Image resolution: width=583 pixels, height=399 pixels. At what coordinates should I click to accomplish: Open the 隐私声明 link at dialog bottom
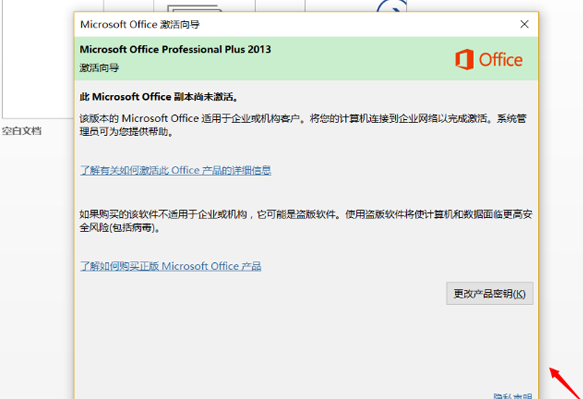513,396
